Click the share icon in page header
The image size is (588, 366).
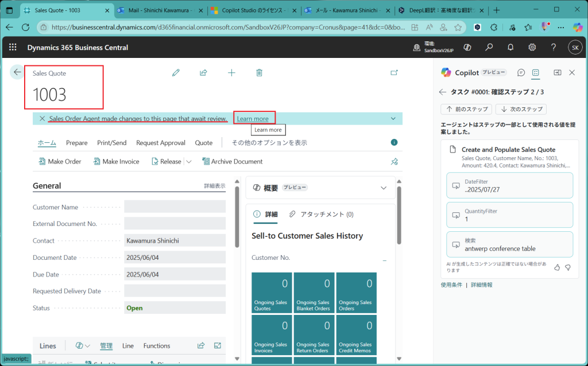(203, 73)
